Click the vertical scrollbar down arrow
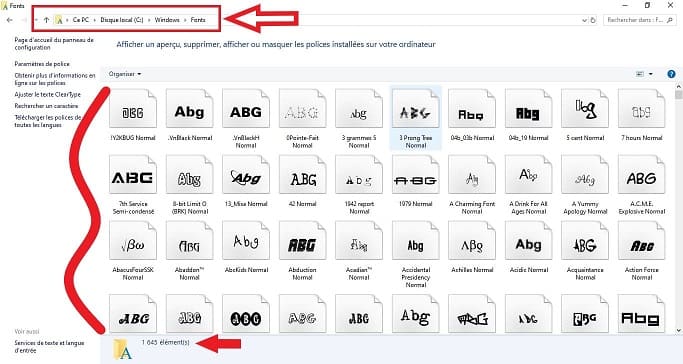This screenshot has width=683, height=364. click(679, 330)
